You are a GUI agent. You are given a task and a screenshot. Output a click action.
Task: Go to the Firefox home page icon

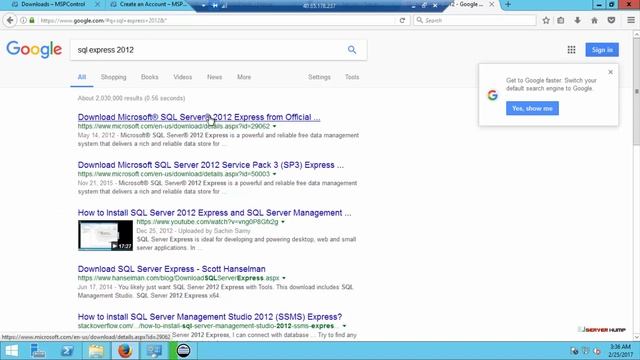click(x=594, y=20)
